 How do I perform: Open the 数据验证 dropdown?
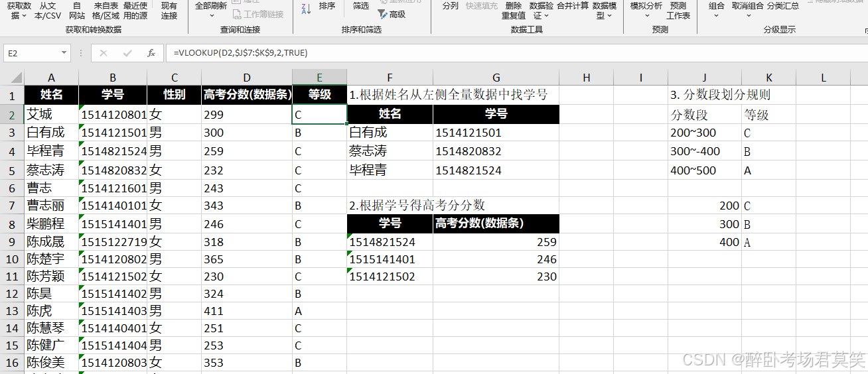click(x=547, y=15)
